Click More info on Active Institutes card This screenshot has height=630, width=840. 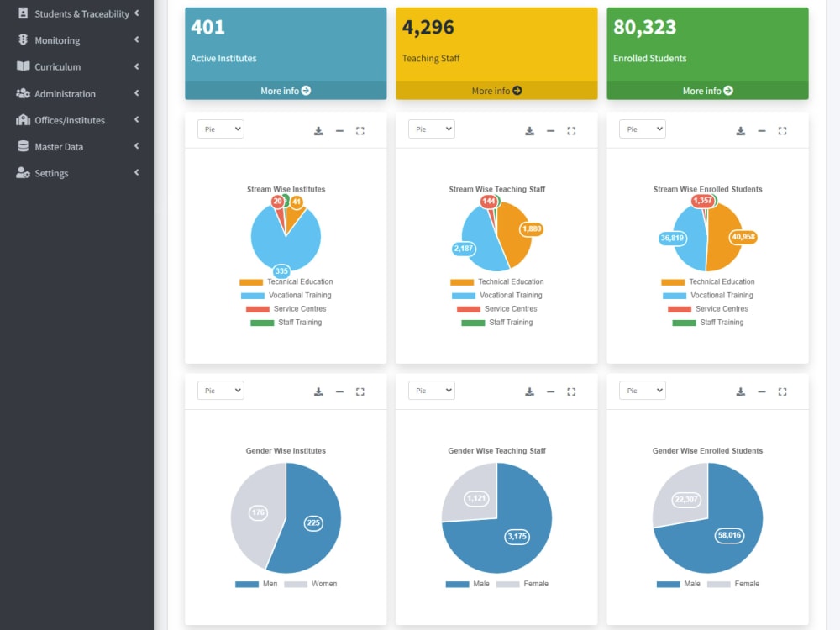[286, 90]
